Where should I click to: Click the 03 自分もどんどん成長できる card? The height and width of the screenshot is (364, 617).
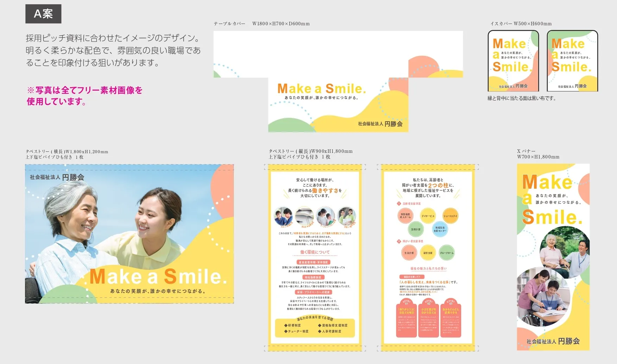(451, 319)
